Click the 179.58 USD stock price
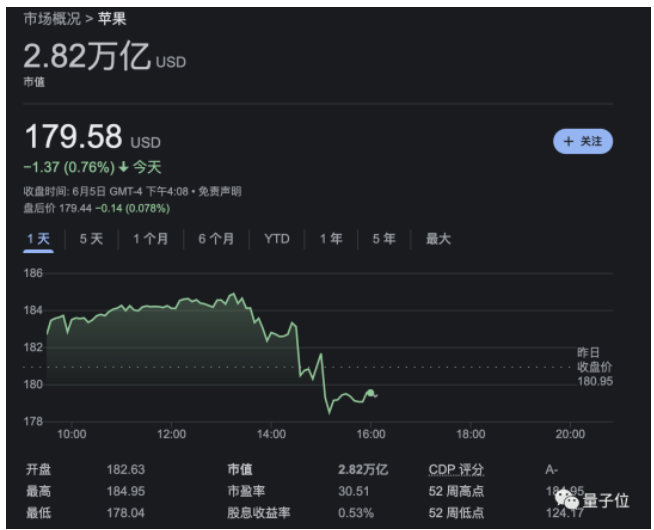 point(74,137)
